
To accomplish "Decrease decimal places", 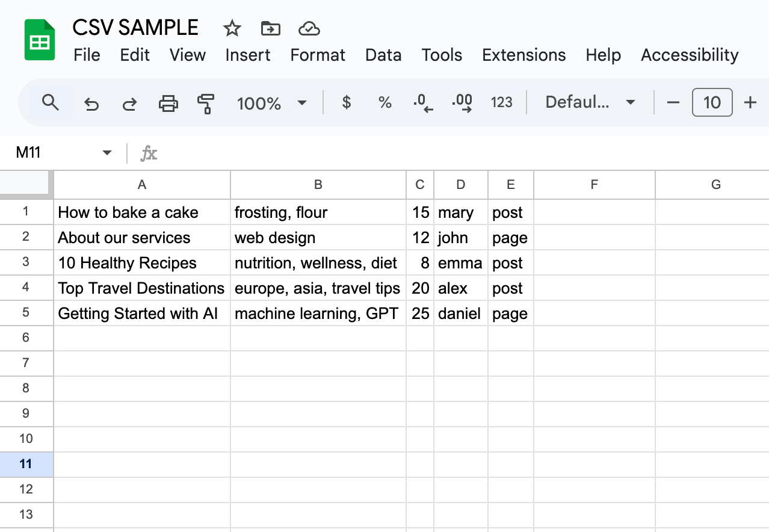I will [x=423, y=104].
